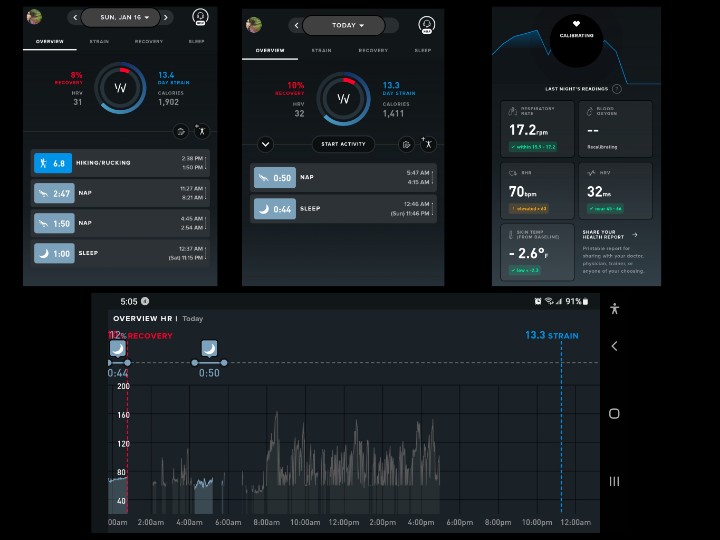Tap the 8% recovery ring dial
720x540 pixels.
click(120, 88)
